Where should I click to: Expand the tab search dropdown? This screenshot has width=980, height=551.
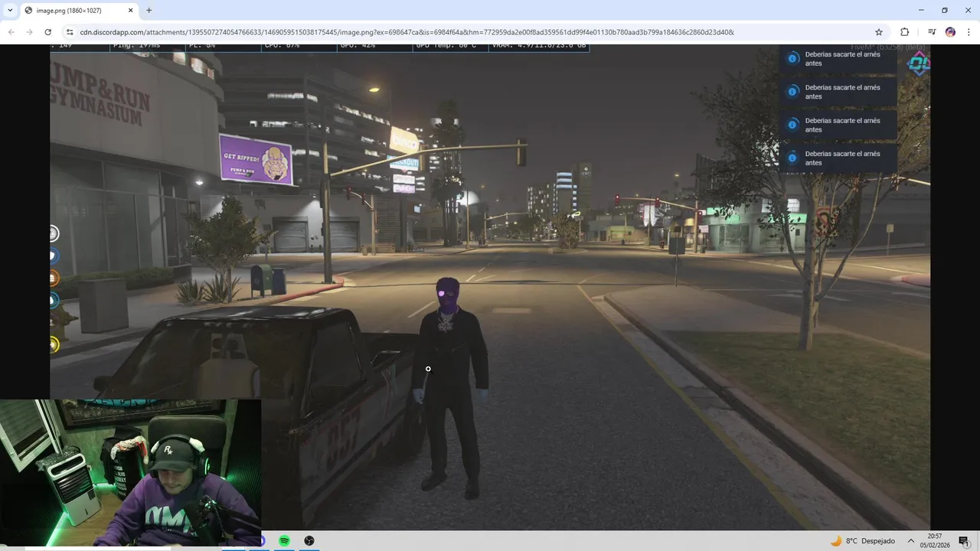point(10,11)
